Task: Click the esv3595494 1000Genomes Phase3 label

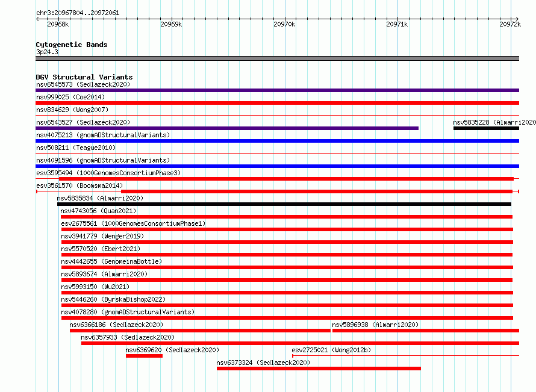Action: pos(108,173)
